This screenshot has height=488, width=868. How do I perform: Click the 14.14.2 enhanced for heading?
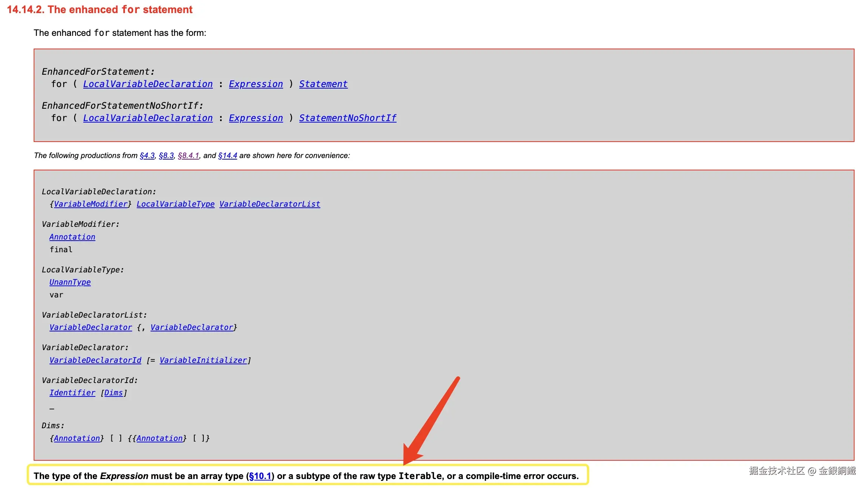click(x=99, y=9)
